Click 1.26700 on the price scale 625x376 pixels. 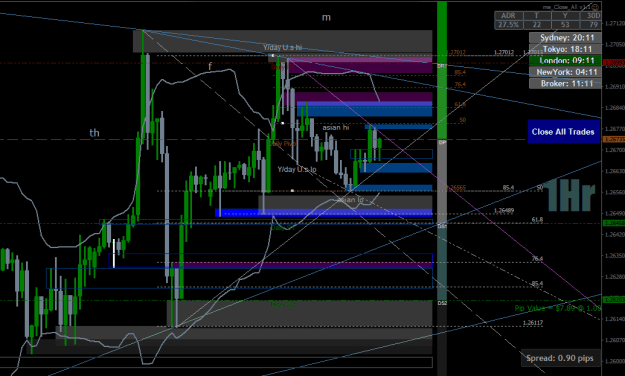(x=615, y=150)
